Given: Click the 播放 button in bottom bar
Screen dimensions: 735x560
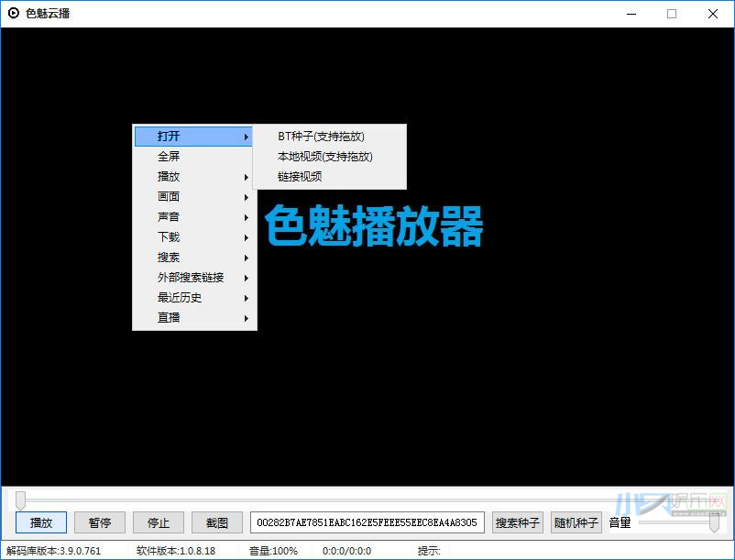Looking at the screenshot, I should [x=41, y=522].
